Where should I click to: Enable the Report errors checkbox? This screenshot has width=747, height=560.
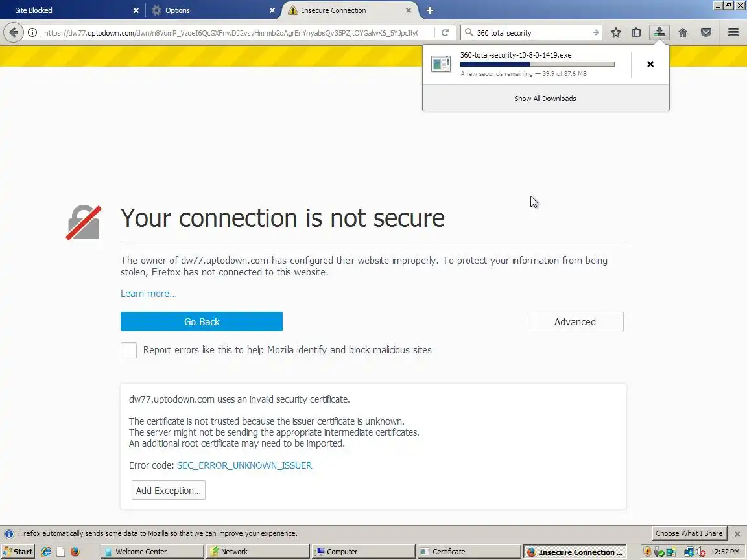click(x=128, y=350)
